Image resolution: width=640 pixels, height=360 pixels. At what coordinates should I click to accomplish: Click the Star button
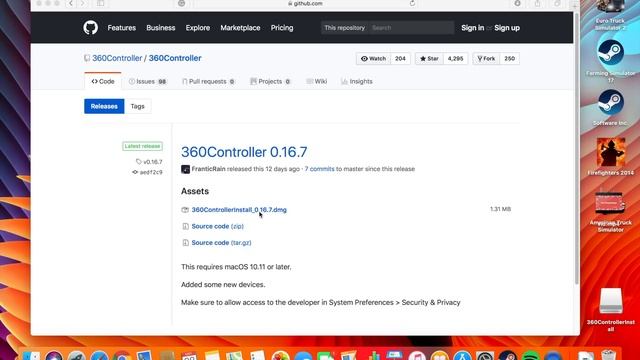[429, 58]
